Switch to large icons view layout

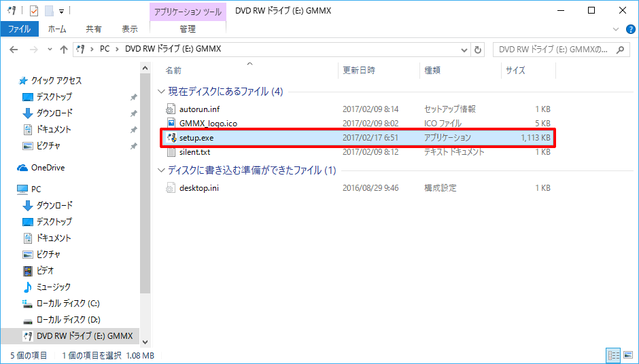628,355
